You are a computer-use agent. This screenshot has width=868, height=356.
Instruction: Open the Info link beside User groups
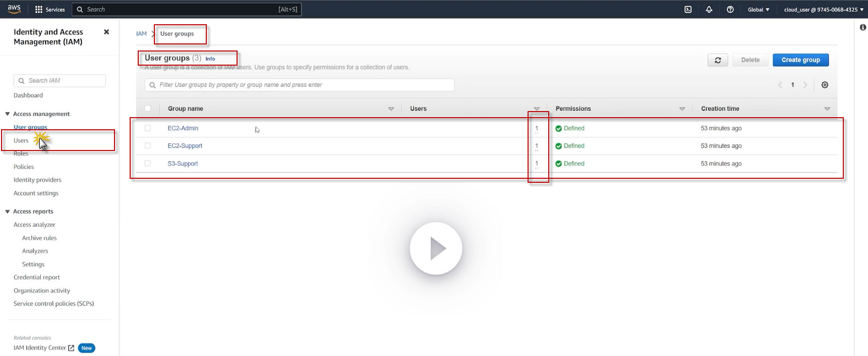click(x=210, y=59)
